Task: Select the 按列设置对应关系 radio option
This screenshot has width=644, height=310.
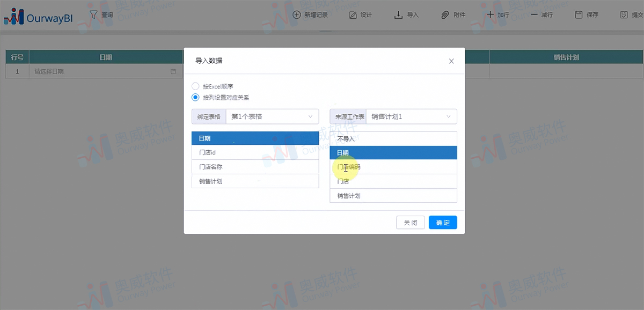Action: [195, 98]
